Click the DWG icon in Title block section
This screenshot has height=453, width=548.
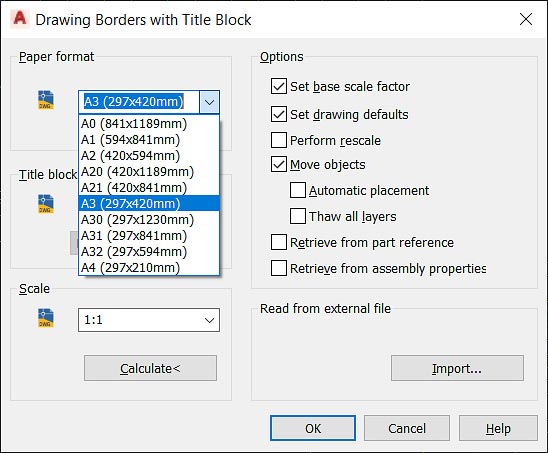(x=46, y=204)
